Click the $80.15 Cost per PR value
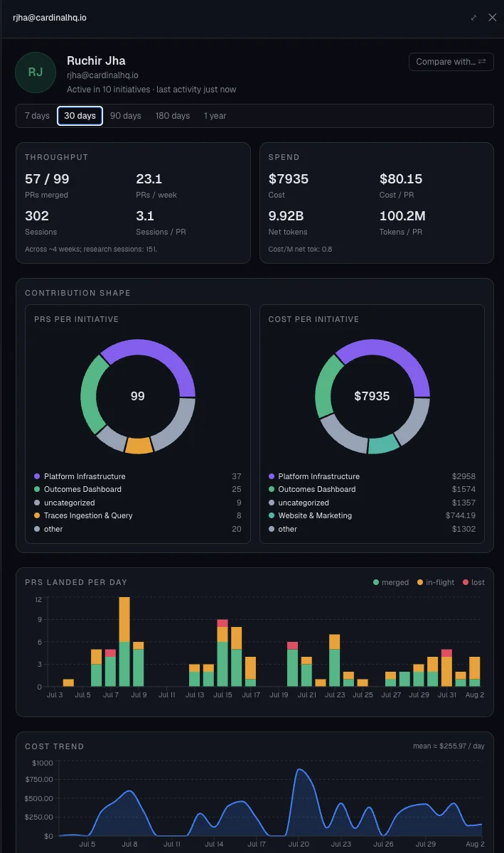The width and height of the screenshot is (504, 853). click(401, 179)
